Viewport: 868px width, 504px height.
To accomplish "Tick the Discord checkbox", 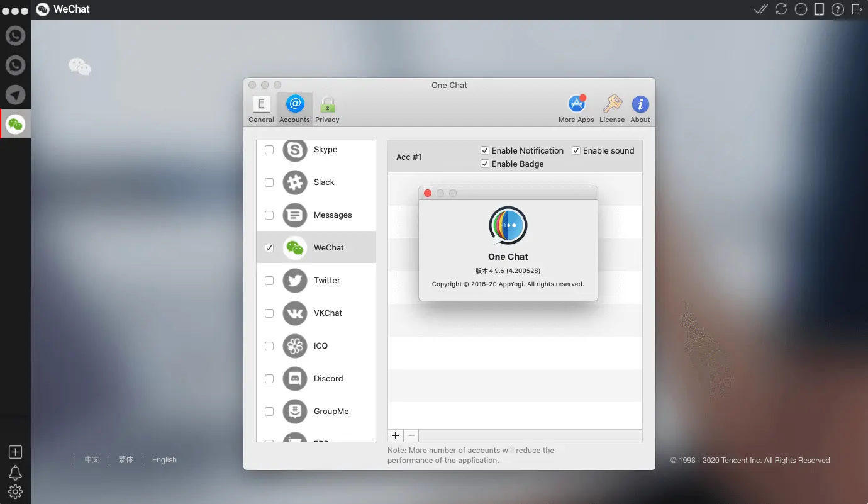I will coord(269,379).
